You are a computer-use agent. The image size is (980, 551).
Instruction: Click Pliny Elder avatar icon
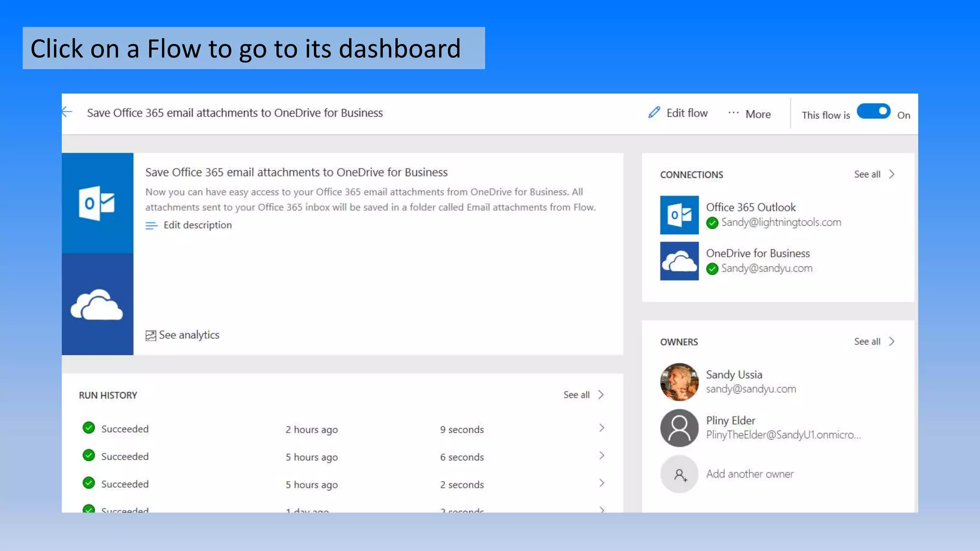click(x=679, y=428)
